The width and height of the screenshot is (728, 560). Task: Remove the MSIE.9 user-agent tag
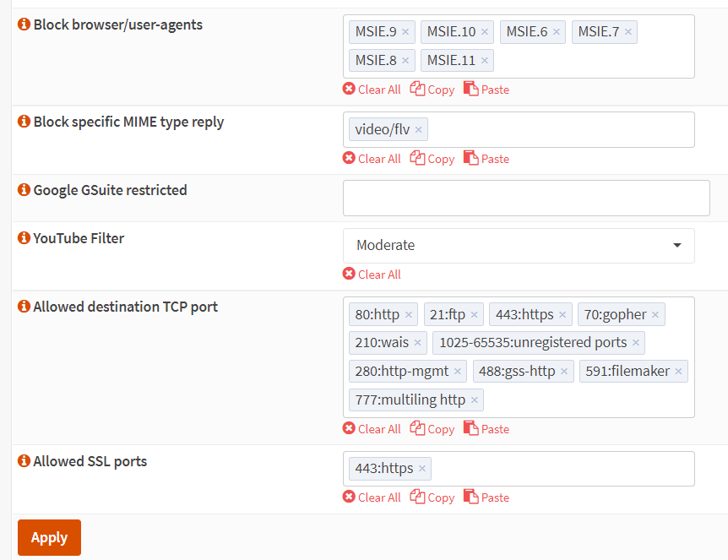405,32
